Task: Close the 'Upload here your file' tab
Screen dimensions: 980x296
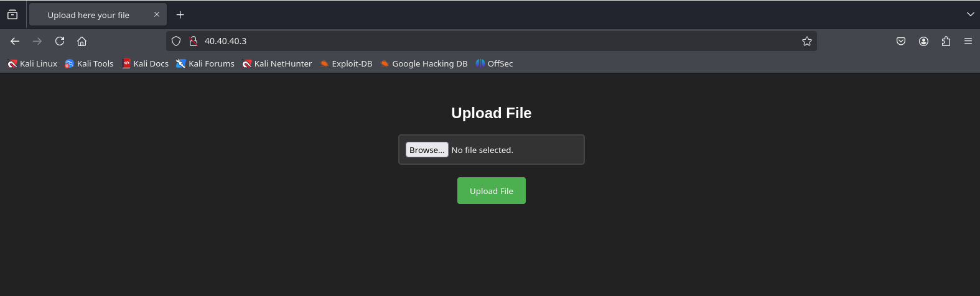Action: (157, 14)
